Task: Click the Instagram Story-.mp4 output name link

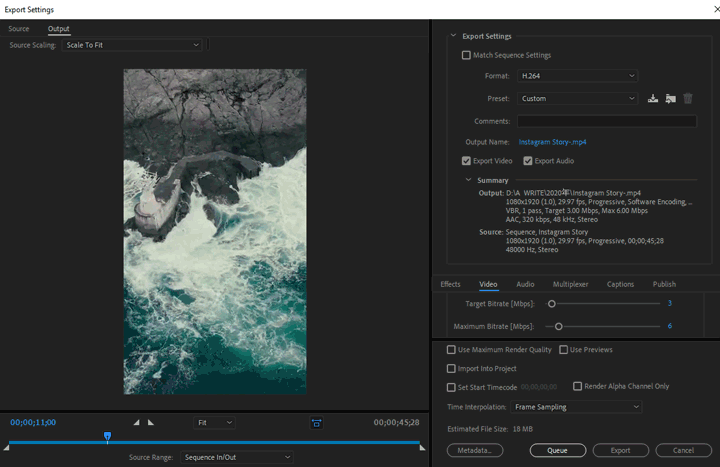Action: click(x=553, y=142)
